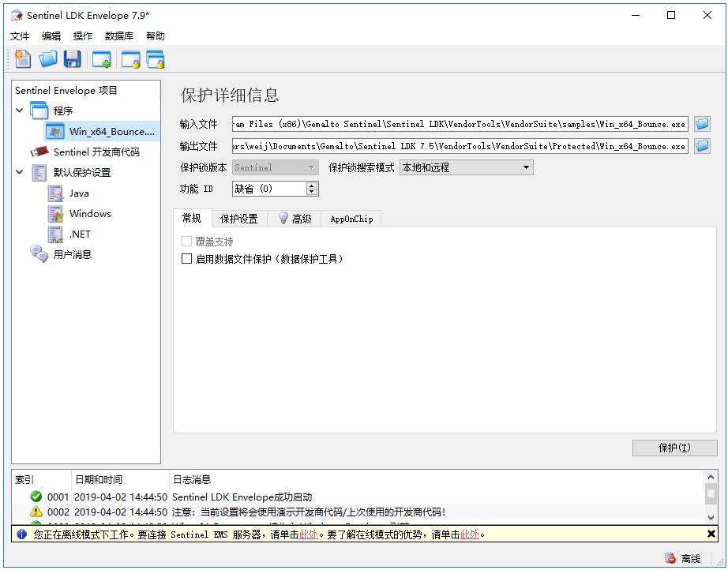Viewport: 728px width, 570px height.
Task: Click the Add Program toolbar icon
Action: pos(101,59)
